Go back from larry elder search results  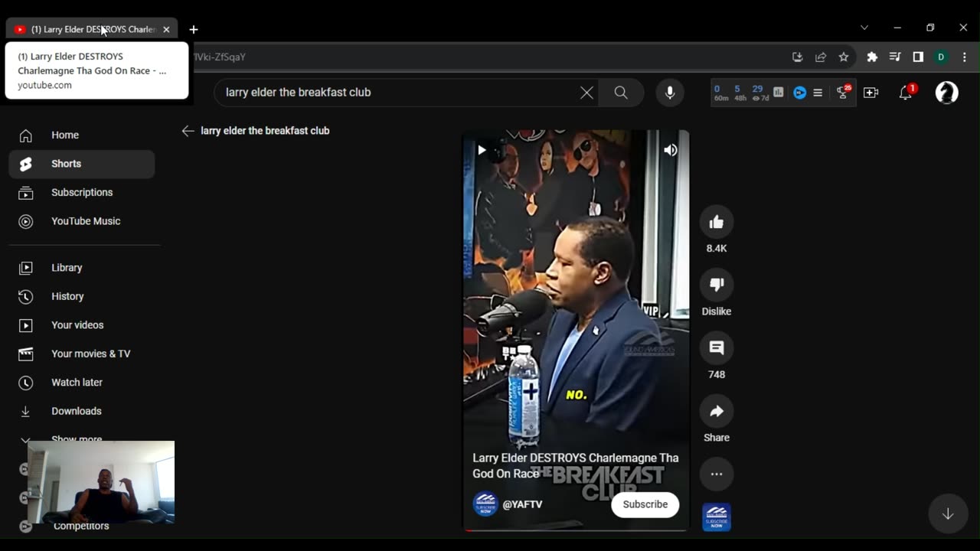(x=188, y=131)
